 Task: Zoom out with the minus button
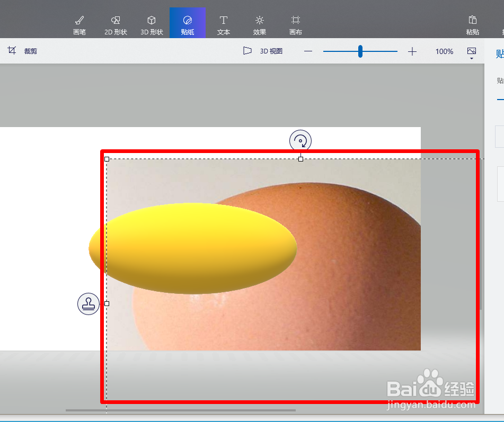(308, 51)
